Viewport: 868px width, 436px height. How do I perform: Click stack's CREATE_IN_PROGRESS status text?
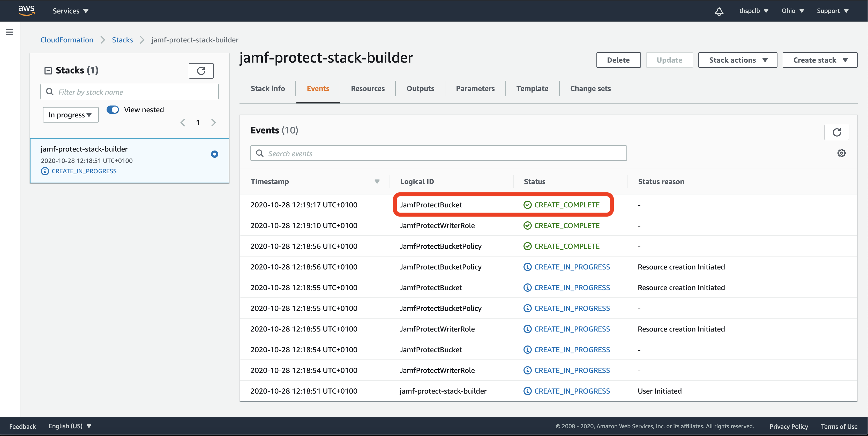tap(84, 171)
